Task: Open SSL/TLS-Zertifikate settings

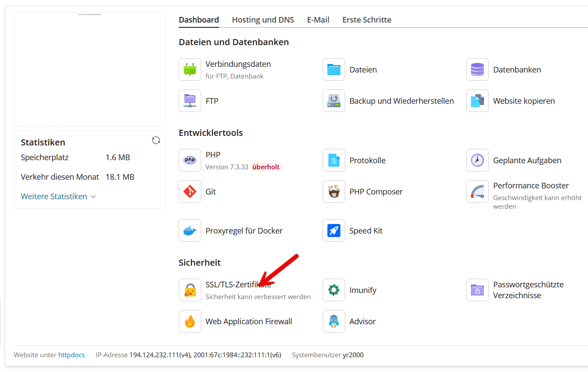Action: (x=238, y=285)
